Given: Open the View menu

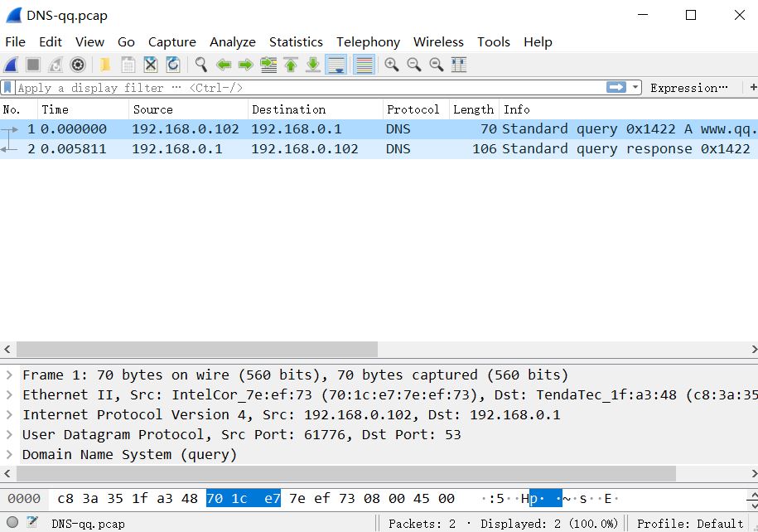Looking at the screenshot, I should click(89, 42).
